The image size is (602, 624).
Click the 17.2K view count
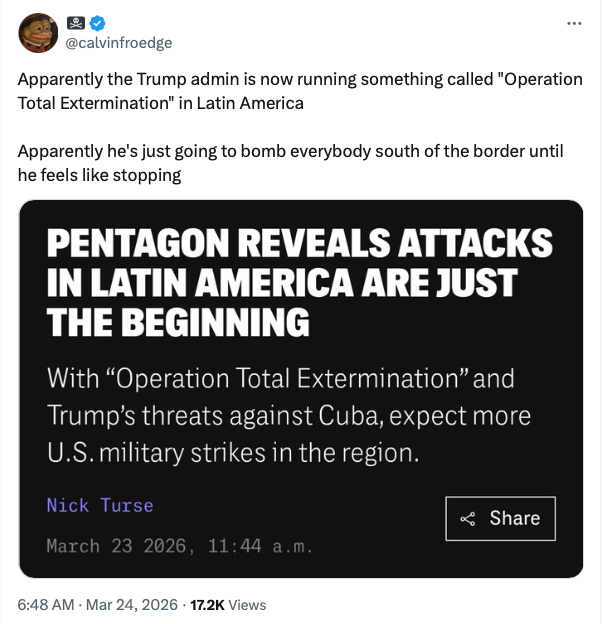coord(206,604)
